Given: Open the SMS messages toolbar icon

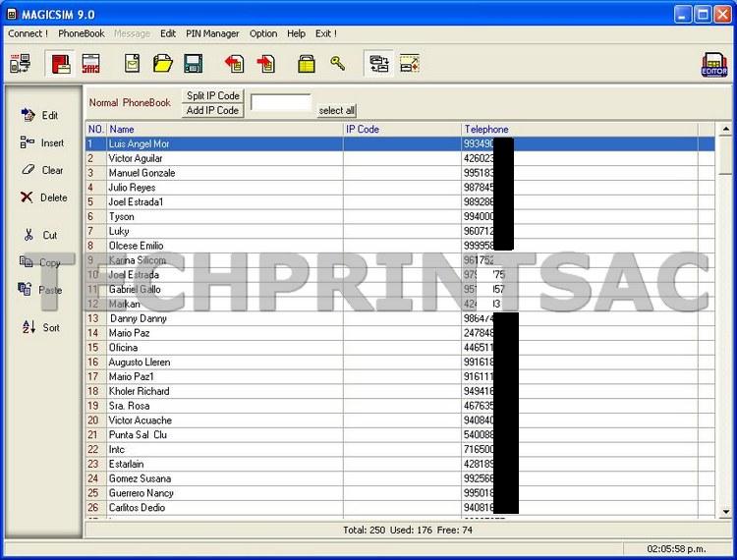Looking at the screenshot, I should (90, 64).
